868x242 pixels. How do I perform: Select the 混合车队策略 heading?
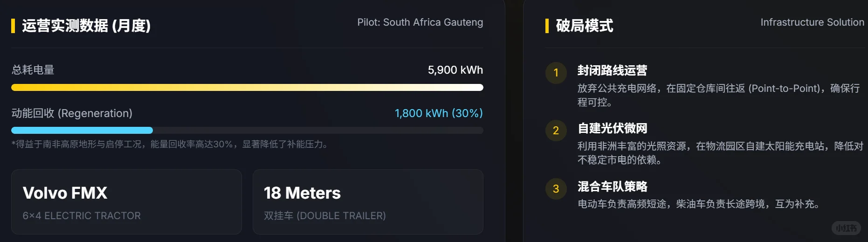tap(613, 187)
